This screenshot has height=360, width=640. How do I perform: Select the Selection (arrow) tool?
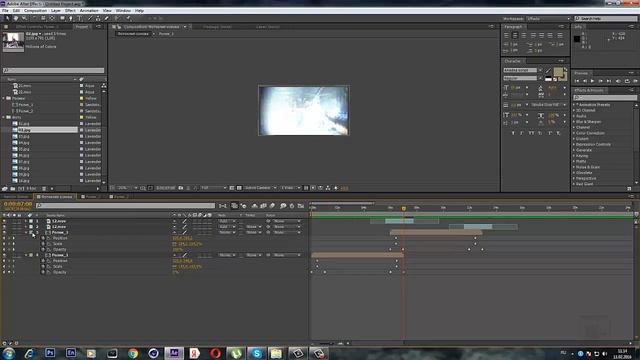point(7,18)
